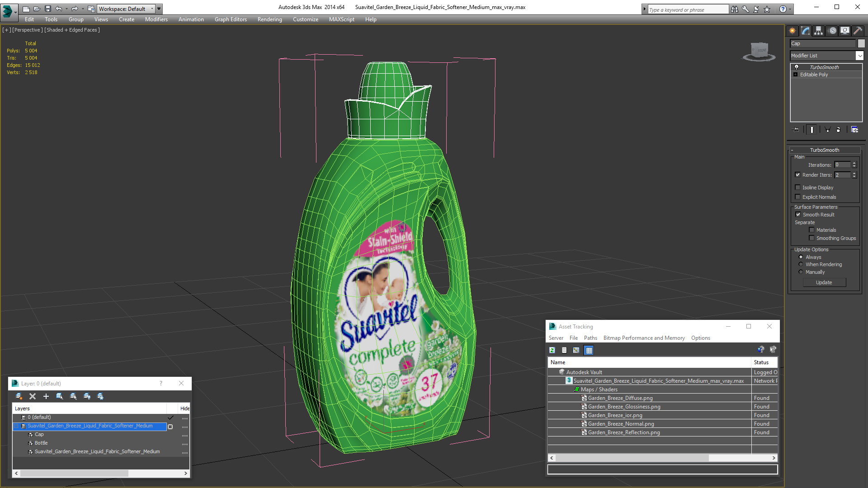Refresh Asset Tracking list icon
Image resolution: width=868 pixels, height=488 pixels.
552,350
